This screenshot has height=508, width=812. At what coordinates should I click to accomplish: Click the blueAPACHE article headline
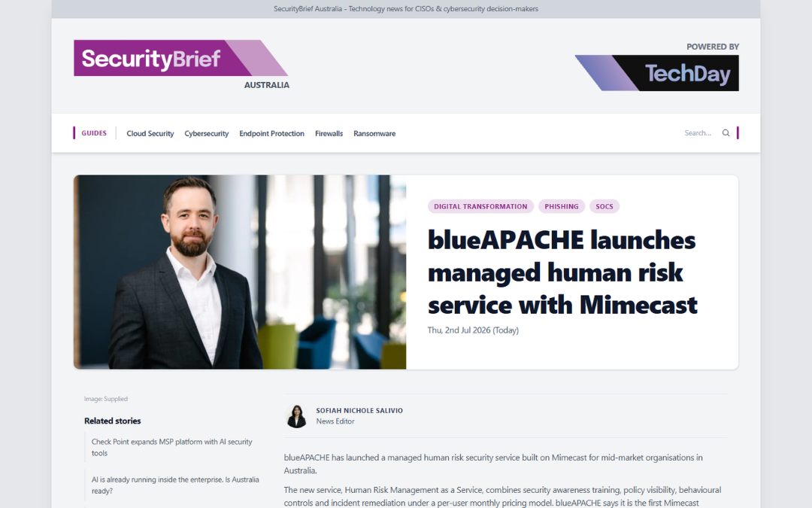point(562,272)
